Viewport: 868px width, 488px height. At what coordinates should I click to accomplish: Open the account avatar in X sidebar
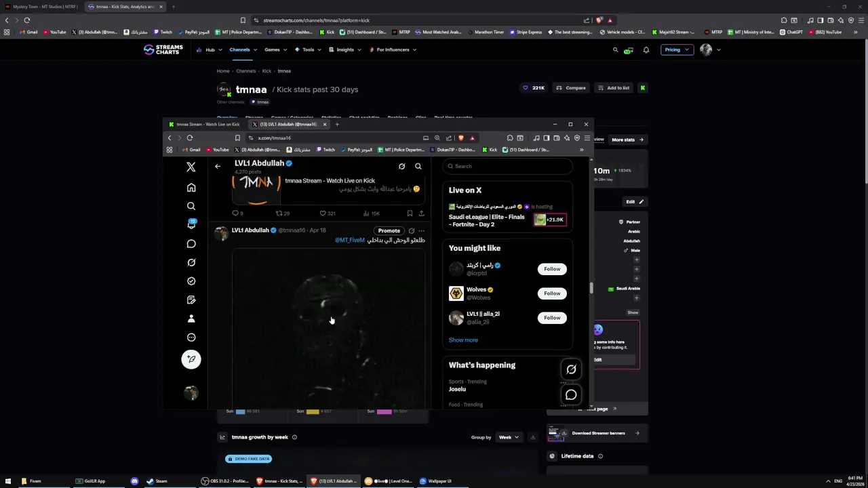191,393
